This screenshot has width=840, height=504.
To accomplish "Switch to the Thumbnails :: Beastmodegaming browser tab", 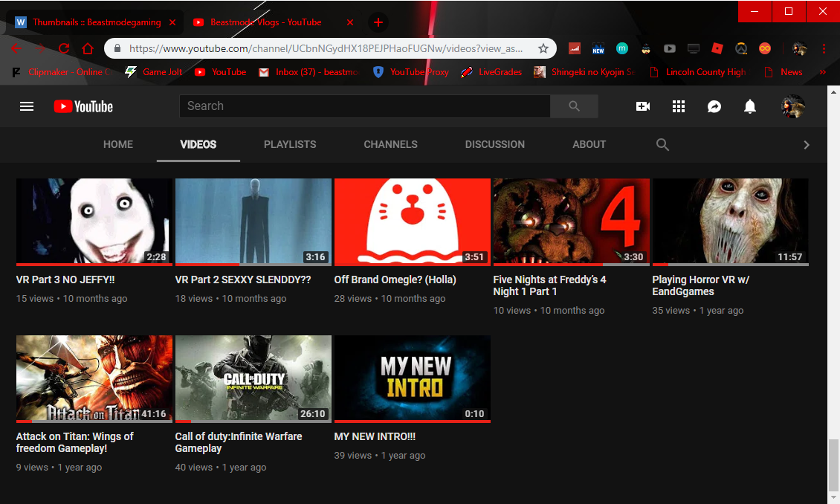I will pyautogui.click(x=95, y=22).
